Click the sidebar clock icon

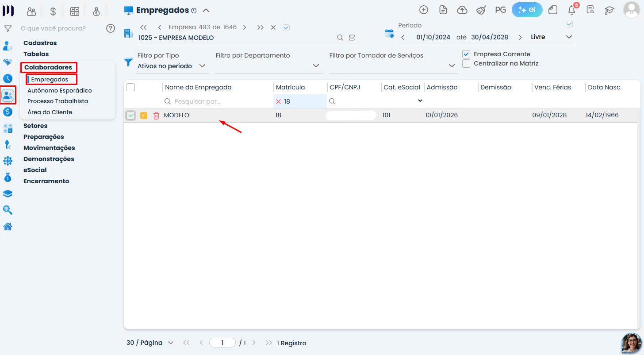point(8,78)
